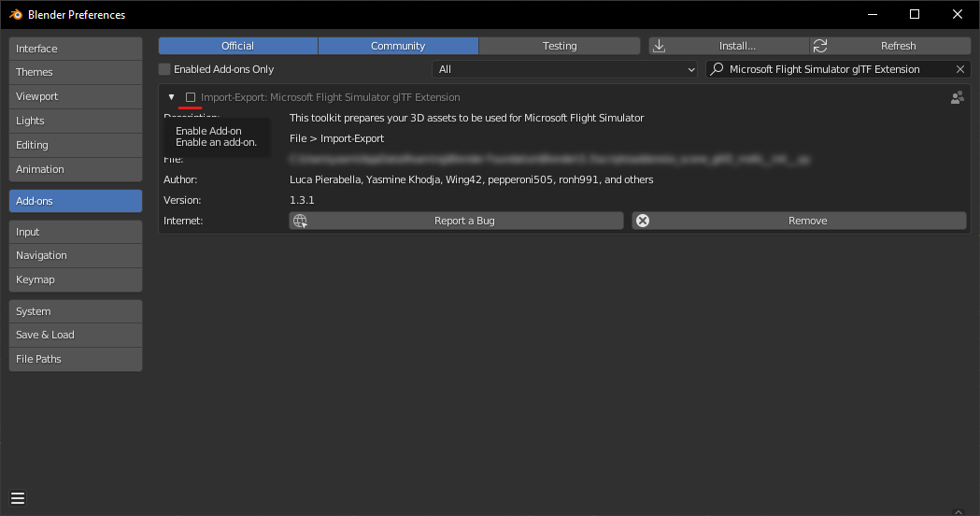
Task: Open the Save & Load section
Action: tap(76, 335)
